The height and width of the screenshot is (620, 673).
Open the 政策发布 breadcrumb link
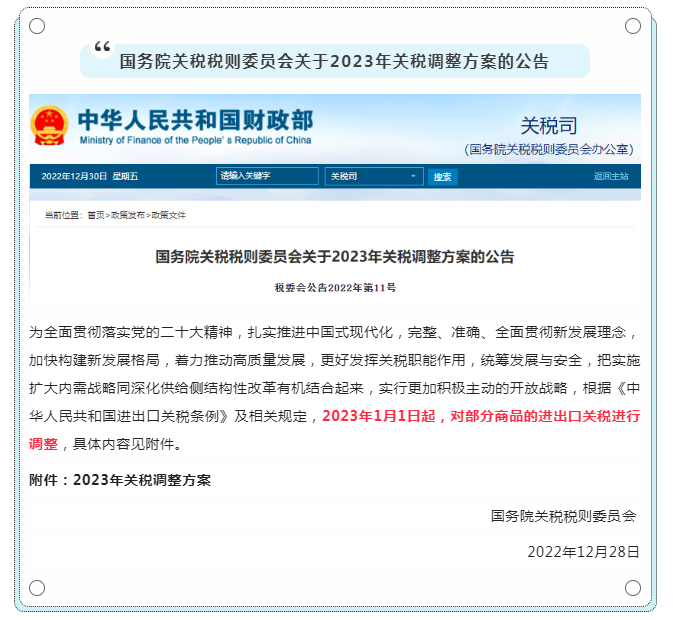coord(127,215)
